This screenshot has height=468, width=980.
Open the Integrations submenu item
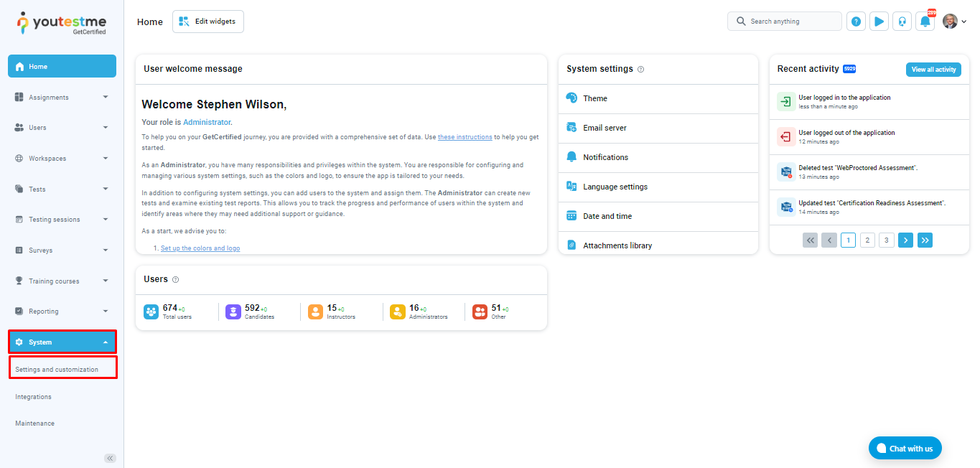point(34,397)
